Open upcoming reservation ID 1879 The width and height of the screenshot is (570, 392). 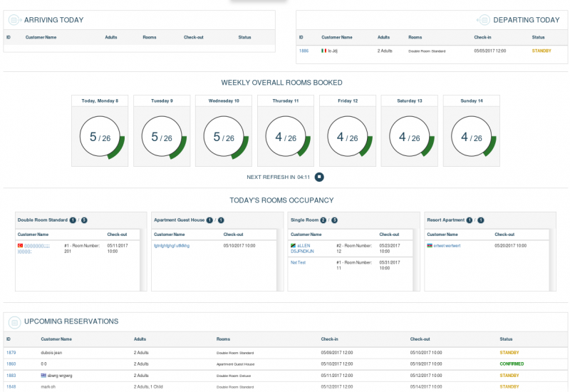[x=11, y=353]
